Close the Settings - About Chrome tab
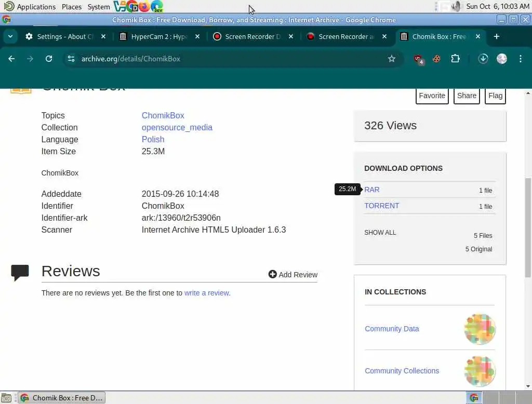The width and height of the screenshot is (532, 404). [x=103, y=36]
